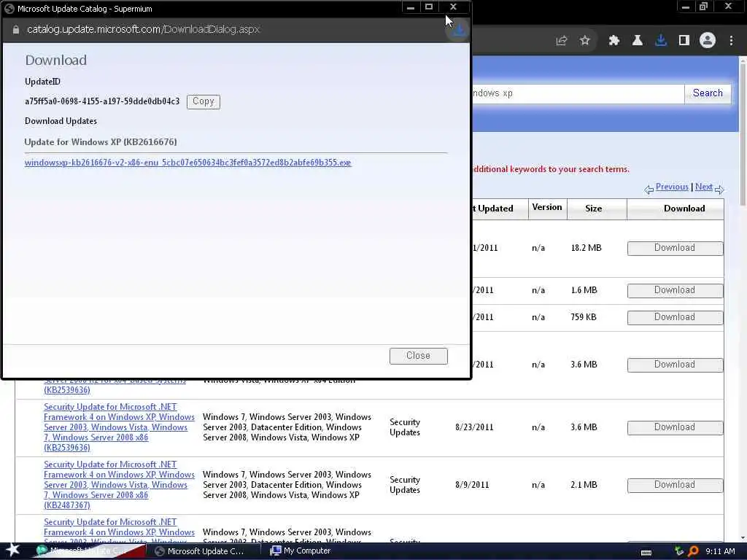The width and height of the screenshot is (747, 560).
Task: Open the windowsxp-kb2616676 download link
Action: (187, 163)
